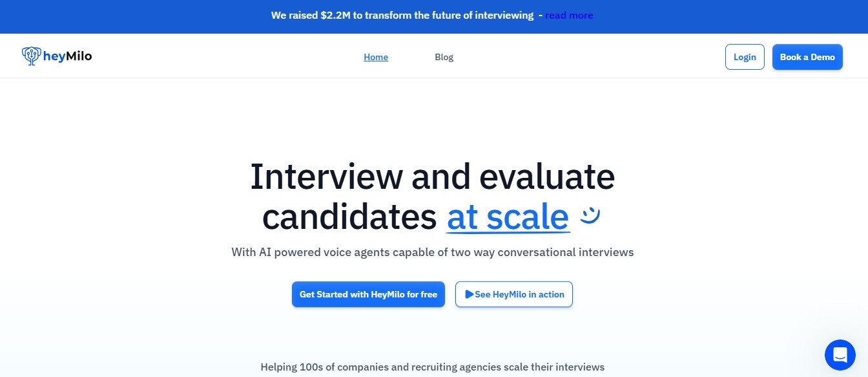
Task: Select Get Started with HeyMilo for free
Action: [368, 294]
